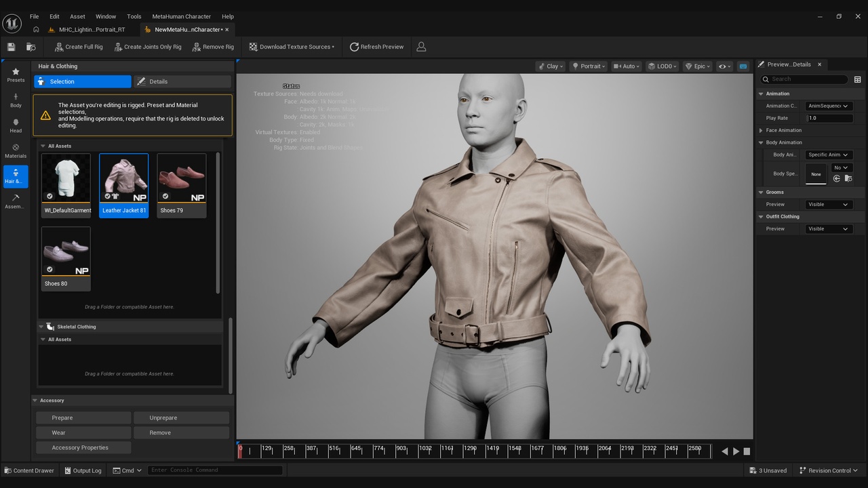Click the Remove Rig toolbar button
Screen dimensions: 868x488
(213, 47)
